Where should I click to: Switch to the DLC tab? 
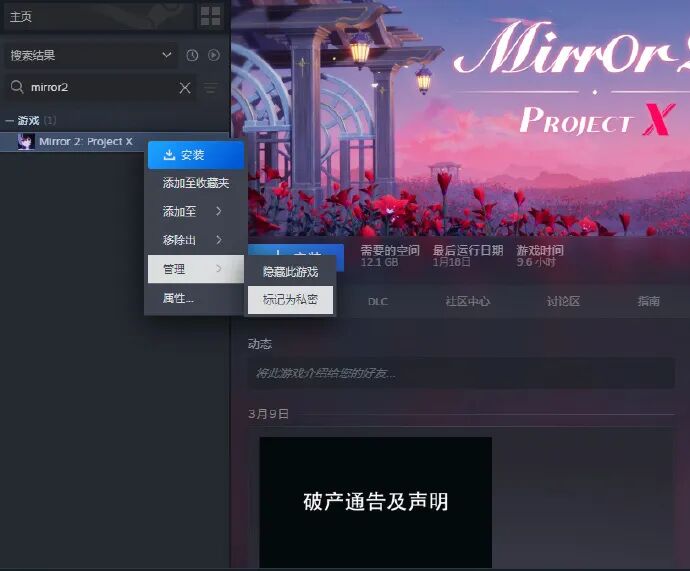(378, 302)
